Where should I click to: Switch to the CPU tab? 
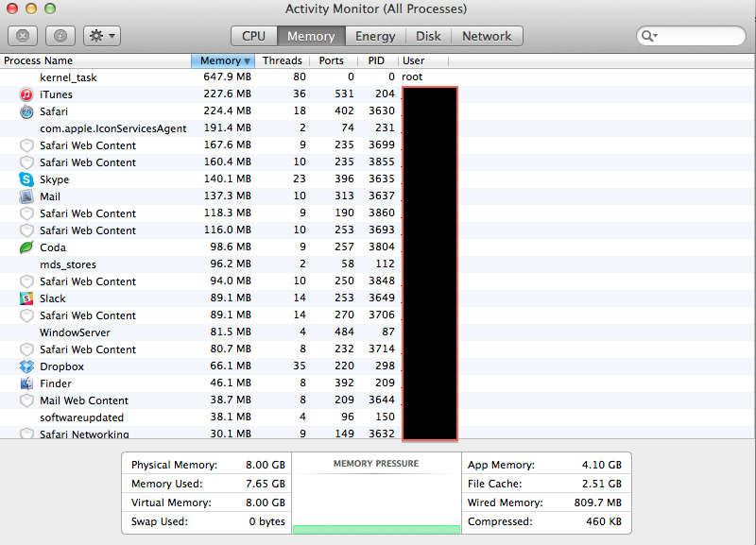point(254,36)
